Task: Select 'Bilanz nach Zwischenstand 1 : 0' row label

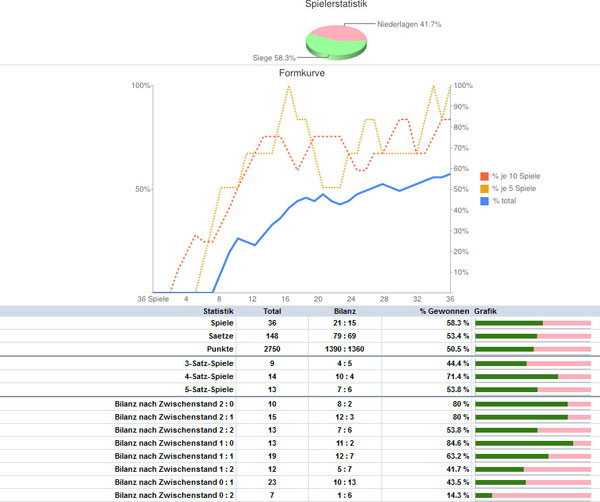Action: coord(174,443)
